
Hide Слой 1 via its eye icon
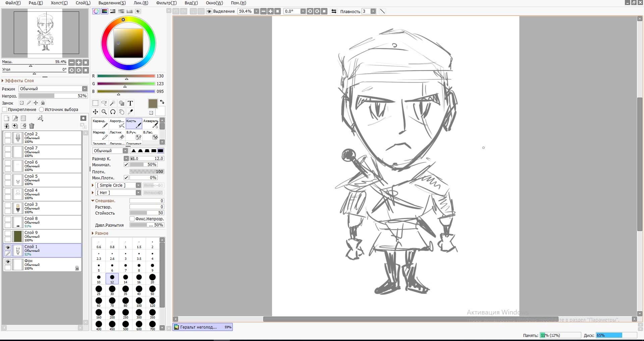8,247
